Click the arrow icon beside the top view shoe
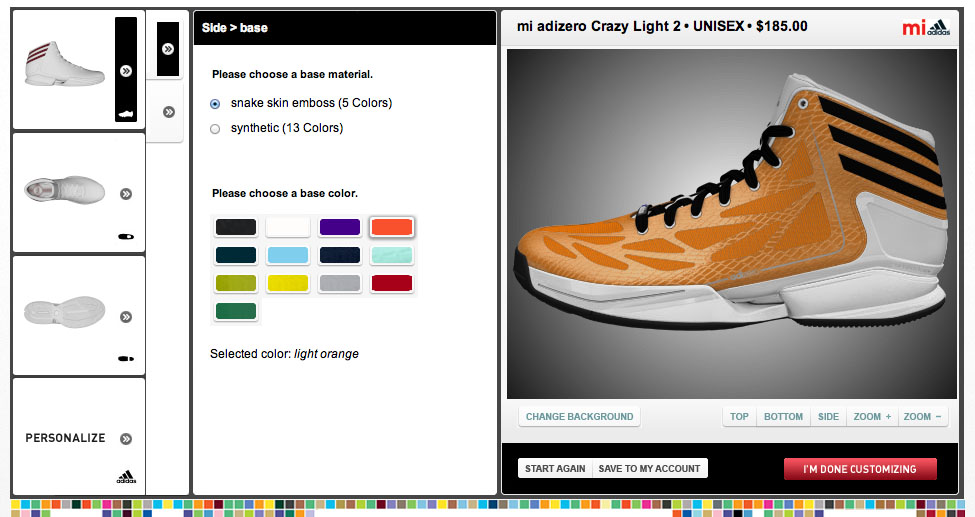This screenshot has height=517, width=975. click(126, 193)
